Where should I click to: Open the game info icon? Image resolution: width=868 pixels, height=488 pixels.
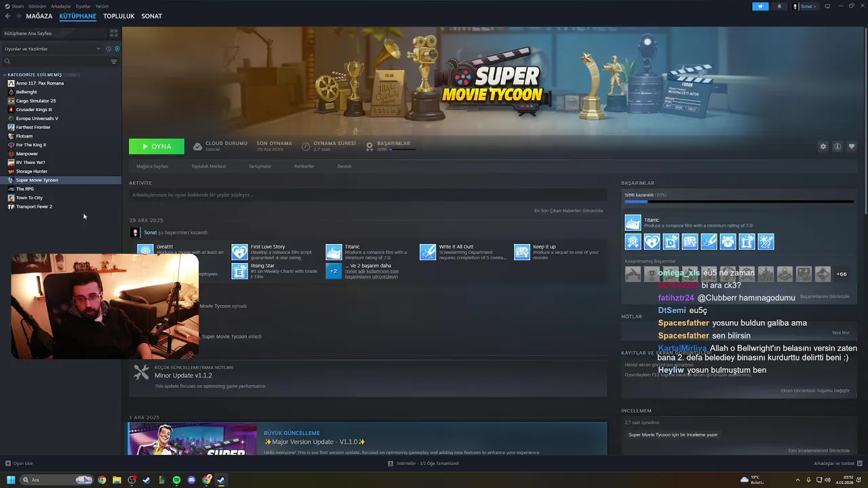click(x=837, y=146)
